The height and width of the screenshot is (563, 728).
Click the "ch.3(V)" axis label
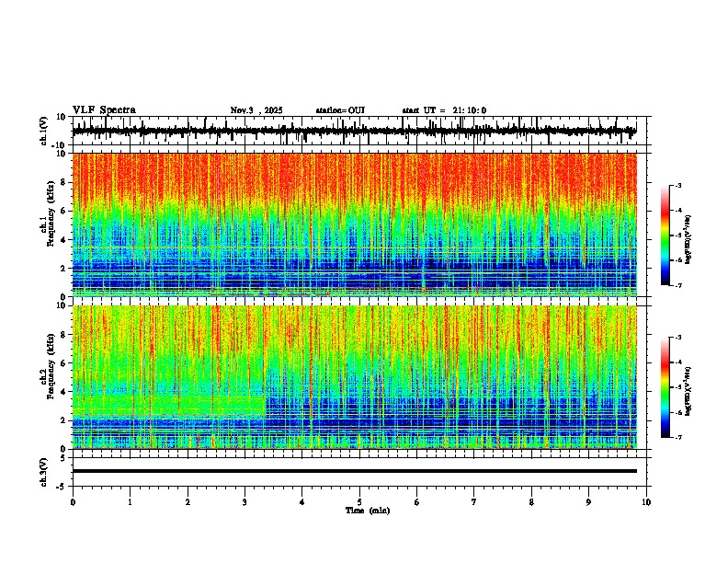(44, 472)
